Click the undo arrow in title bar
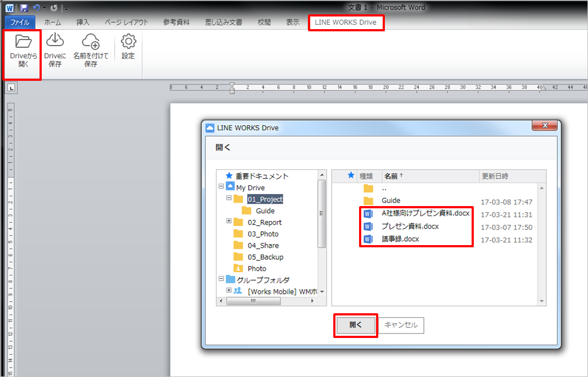The image size is (588, 377). (36, 8)
